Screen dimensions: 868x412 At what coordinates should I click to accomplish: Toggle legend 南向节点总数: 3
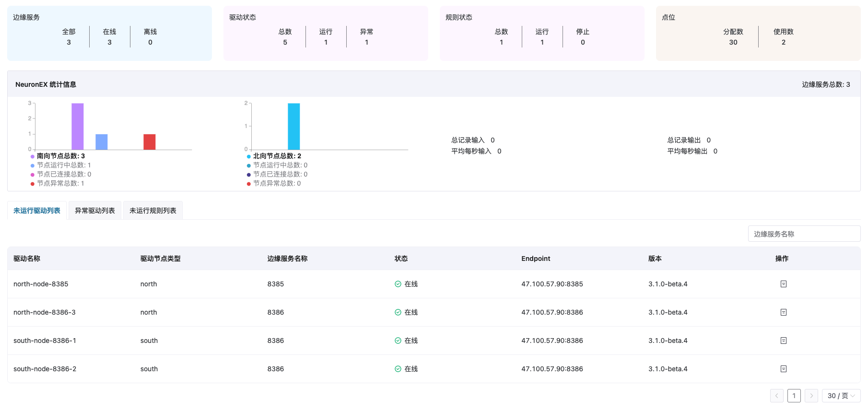pos(58,156)
